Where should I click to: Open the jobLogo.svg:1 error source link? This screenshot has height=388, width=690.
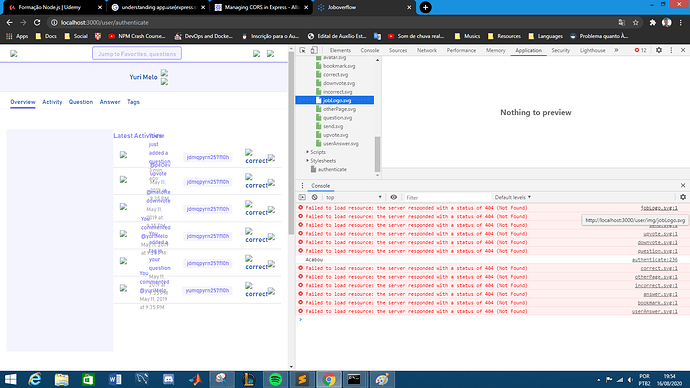(x=659, y=208)
